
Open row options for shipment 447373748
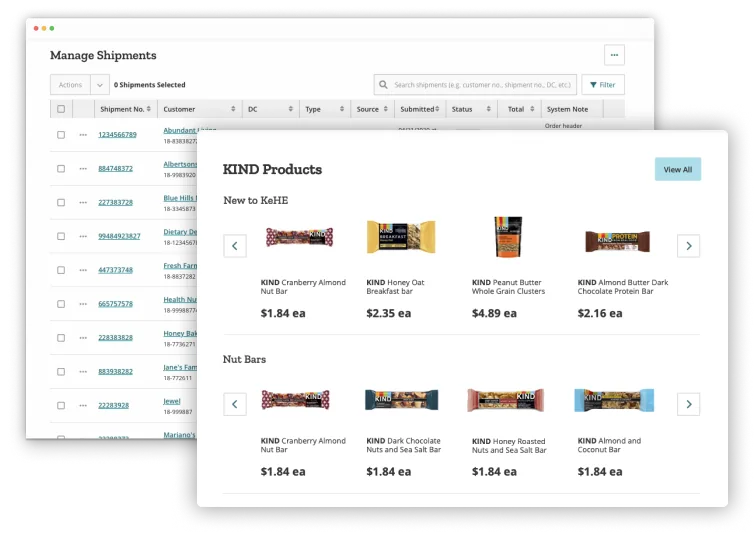(83, 270)
